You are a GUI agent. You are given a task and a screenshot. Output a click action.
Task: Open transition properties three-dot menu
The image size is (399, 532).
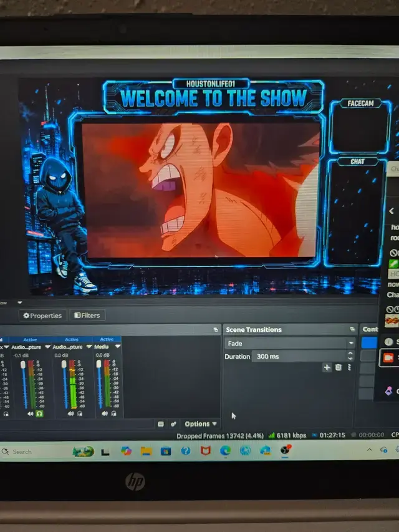tap(349, 367)
